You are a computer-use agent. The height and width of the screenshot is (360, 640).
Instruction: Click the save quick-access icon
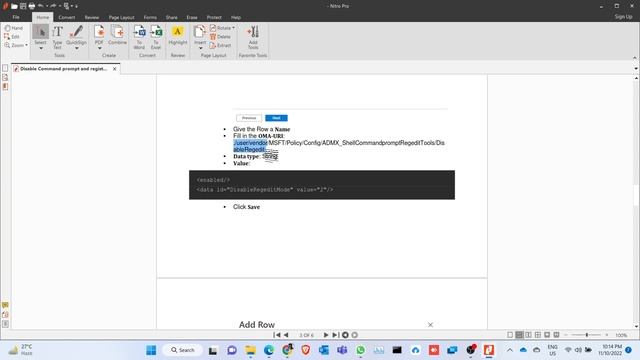[x=23, y=6]
